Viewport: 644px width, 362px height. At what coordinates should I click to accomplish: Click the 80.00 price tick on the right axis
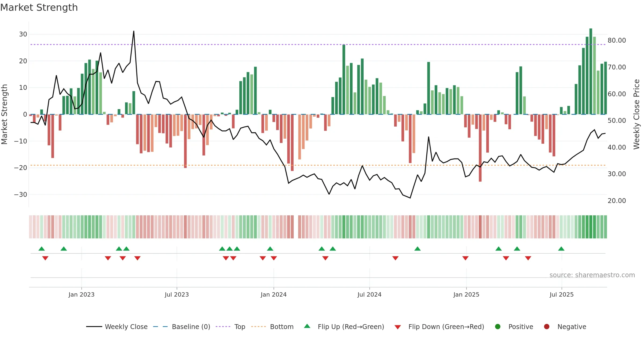617,40
